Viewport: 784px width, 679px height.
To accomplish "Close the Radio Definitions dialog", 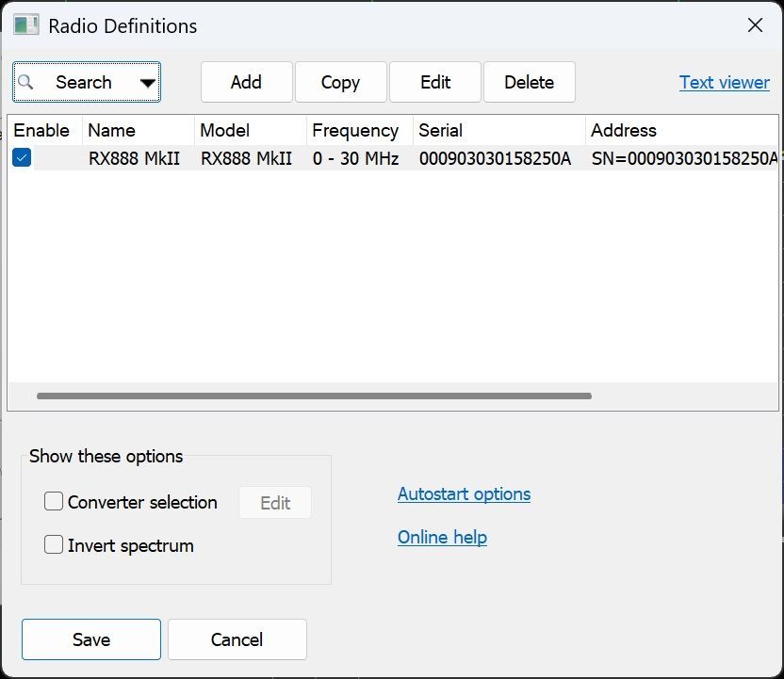I will pyautogui.click(x=755, y=25).
